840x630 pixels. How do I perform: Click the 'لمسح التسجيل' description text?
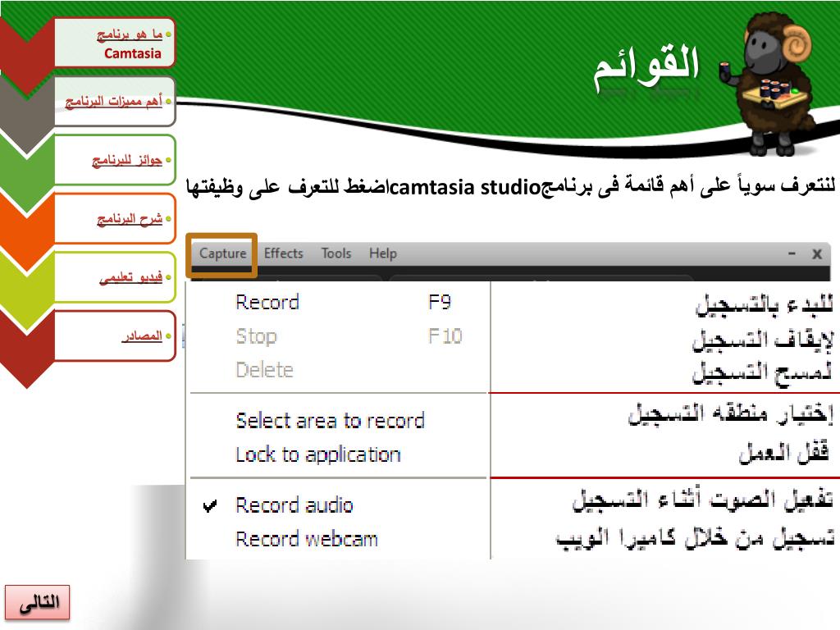(x=762, y=373)
